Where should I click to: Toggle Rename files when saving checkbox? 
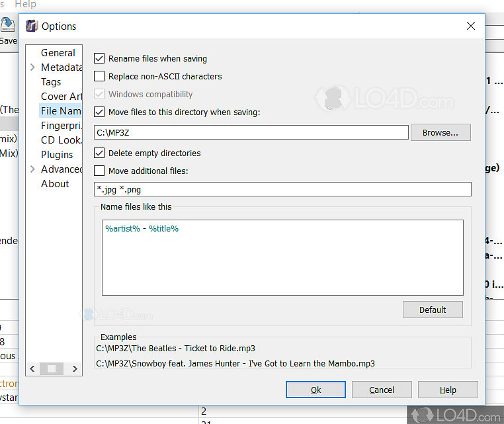(x=99, y=58)
